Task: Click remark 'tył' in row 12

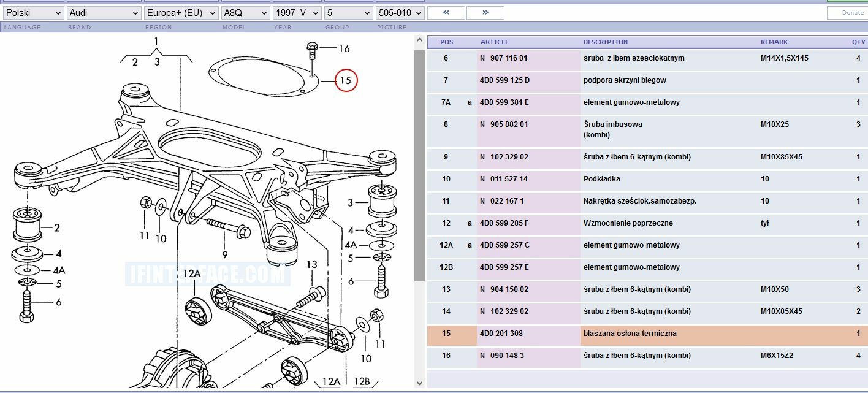Action: 765,223
